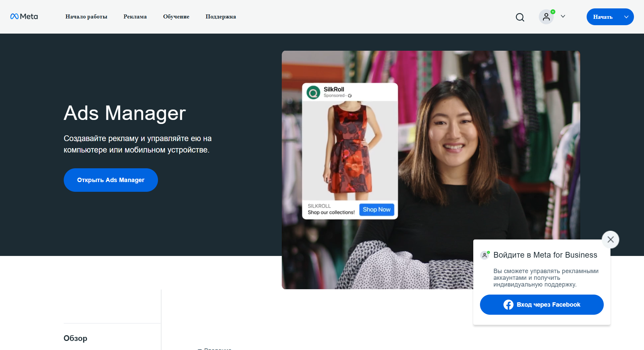Click the globe icon beside Sponsored

pos(350,96)
